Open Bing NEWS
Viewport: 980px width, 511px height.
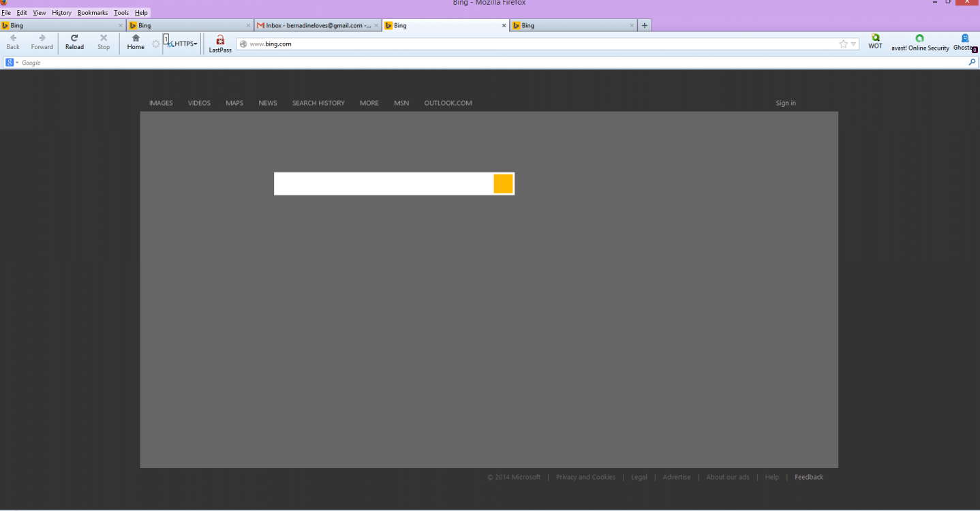click(268, 104)
